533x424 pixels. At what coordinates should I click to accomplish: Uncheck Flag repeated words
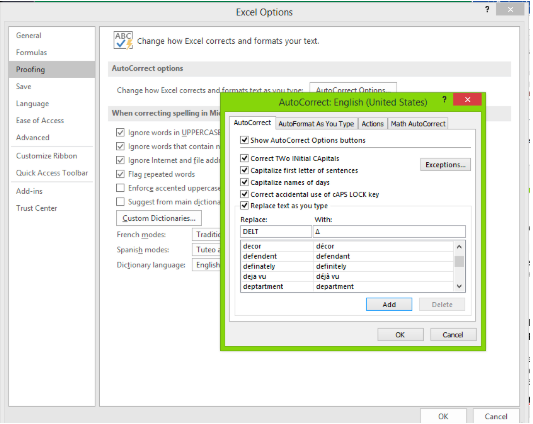[x=120, y=174]
